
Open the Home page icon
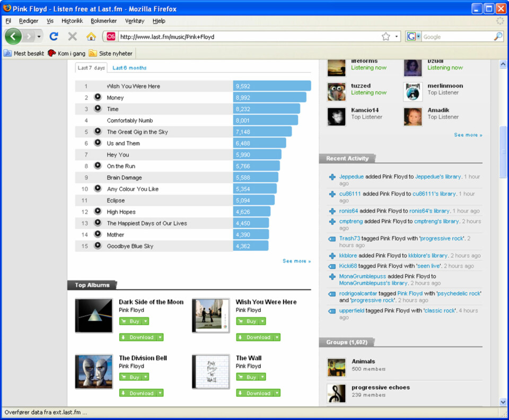coord(91,37)
